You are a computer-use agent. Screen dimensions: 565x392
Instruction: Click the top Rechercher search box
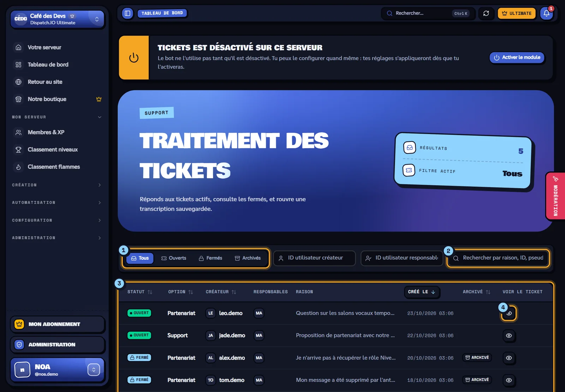click(x=428, y=13)
